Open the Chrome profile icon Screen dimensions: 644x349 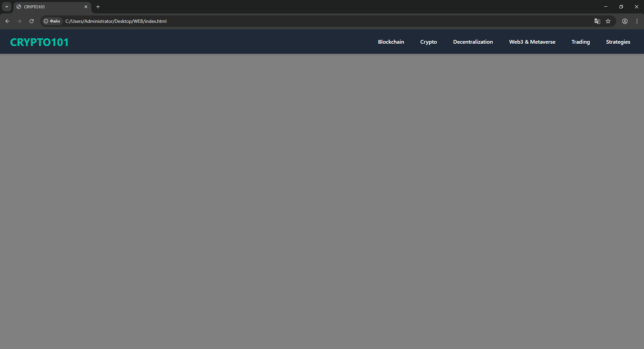625,21
